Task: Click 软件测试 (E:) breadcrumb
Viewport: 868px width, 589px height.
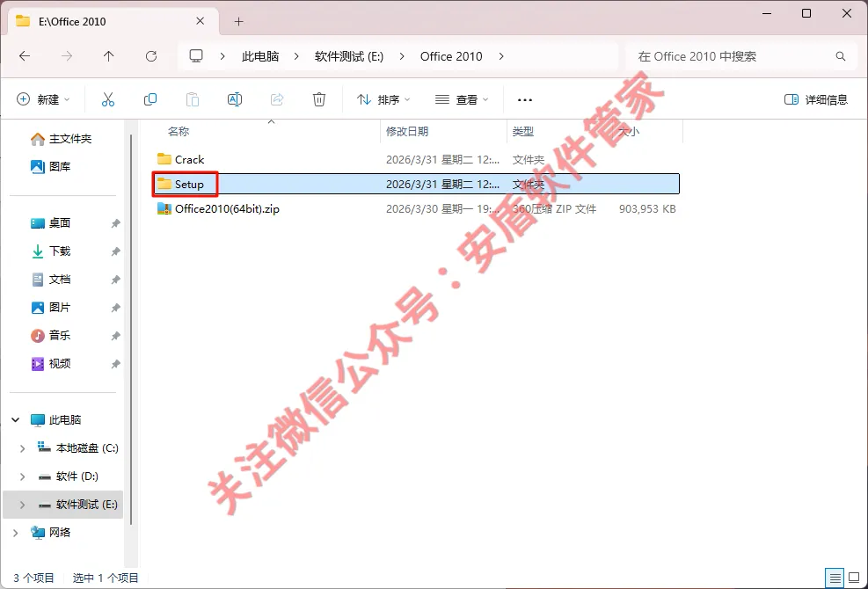Action: click(349, 56)
